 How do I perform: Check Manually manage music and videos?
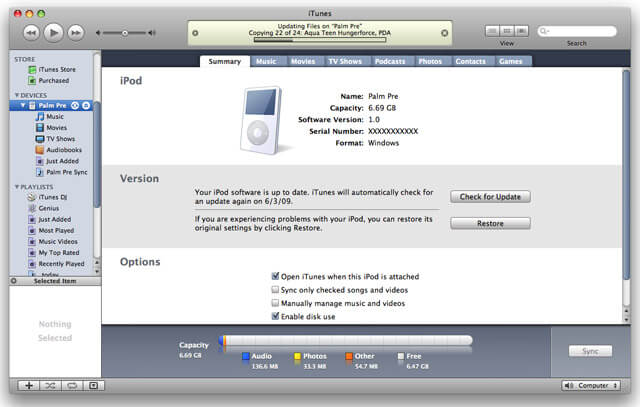click(x=275, y=303)
